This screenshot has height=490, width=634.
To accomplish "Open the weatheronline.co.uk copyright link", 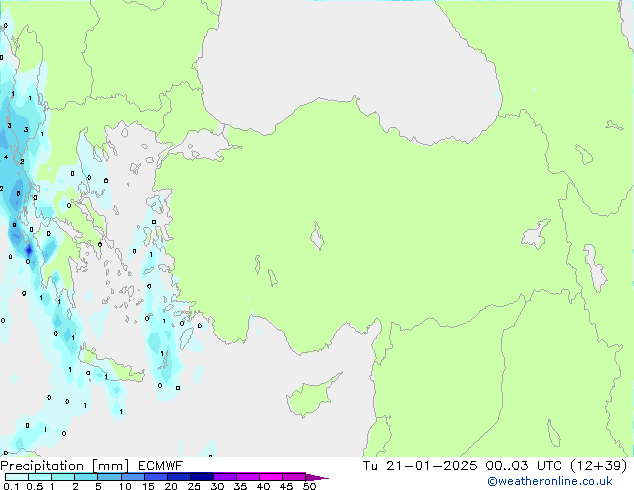I will [x=550, y=481].
